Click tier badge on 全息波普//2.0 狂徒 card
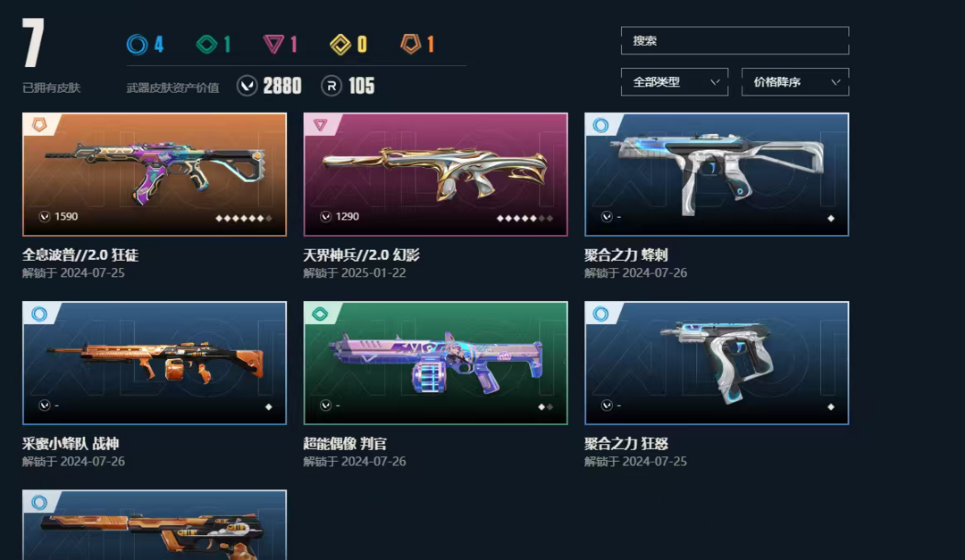Screen dimensions: 965x560 point(39,125)
